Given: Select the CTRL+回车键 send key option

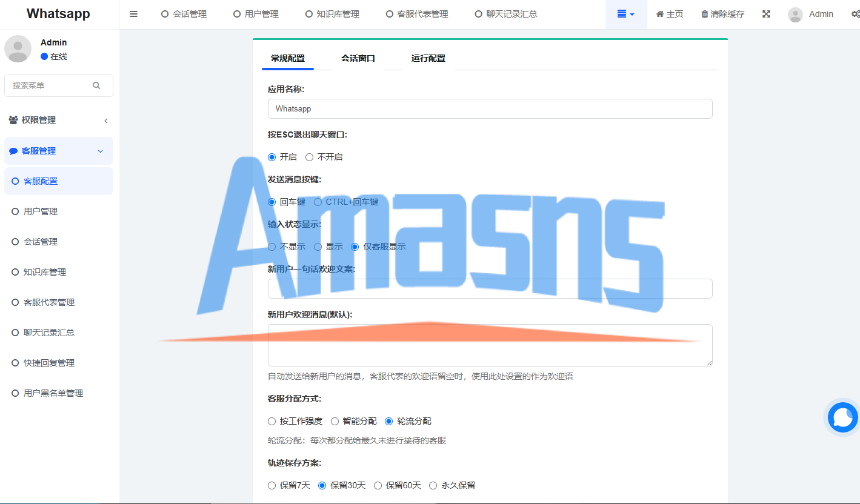Looking at the screenshot, I should pos(318,202).
